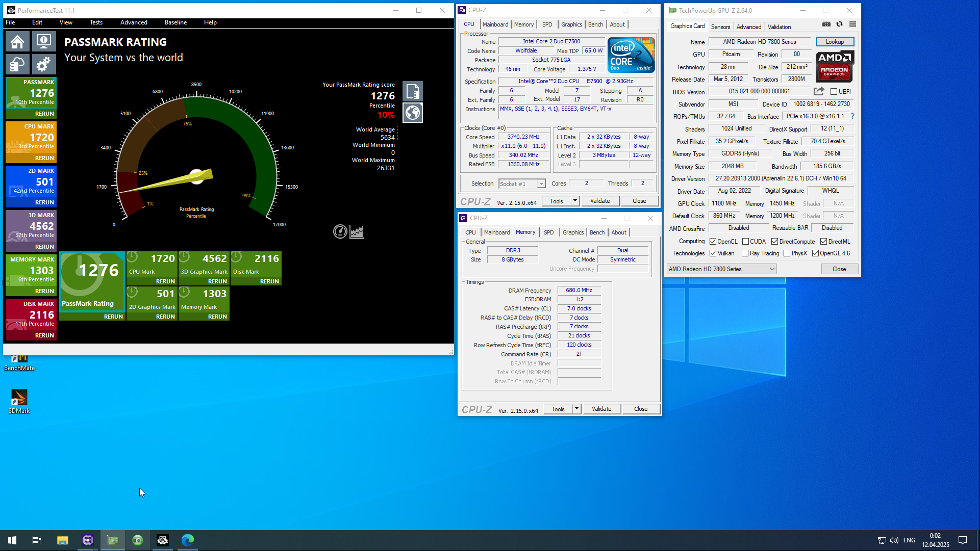Toggle the OpenCL checkbox
The image size is (980, 551).
tap(713, 242)
